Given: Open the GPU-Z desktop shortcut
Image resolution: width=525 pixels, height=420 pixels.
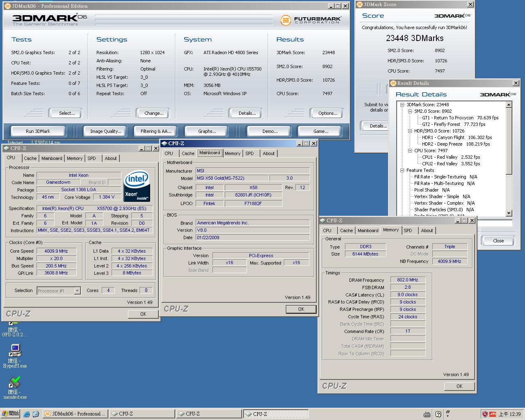Looking at the screenshot, I should pos(14,329).
